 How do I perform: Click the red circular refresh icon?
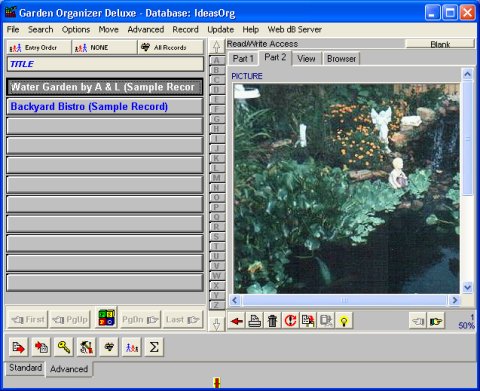click(x=290, y=321)
